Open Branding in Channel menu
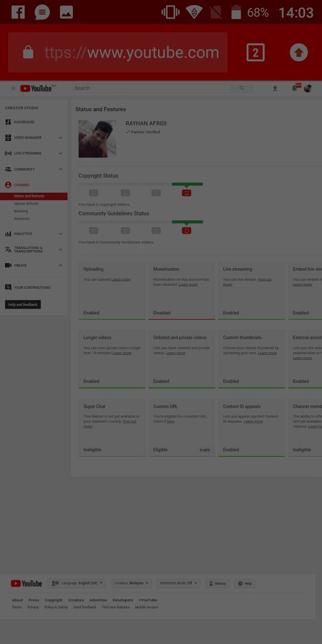This screenshot has width=322, height=644. pyautogui.click(x=21, y=211)
